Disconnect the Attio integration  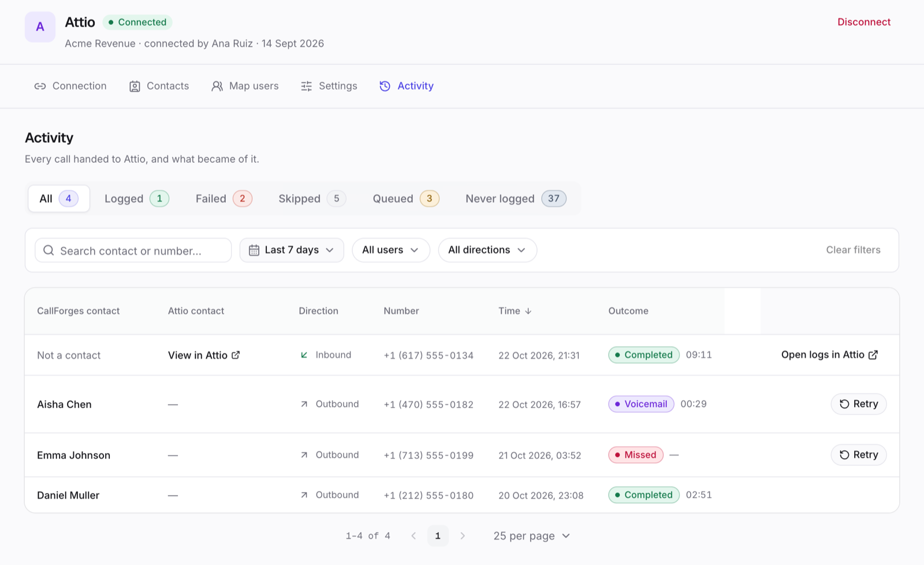864,22
